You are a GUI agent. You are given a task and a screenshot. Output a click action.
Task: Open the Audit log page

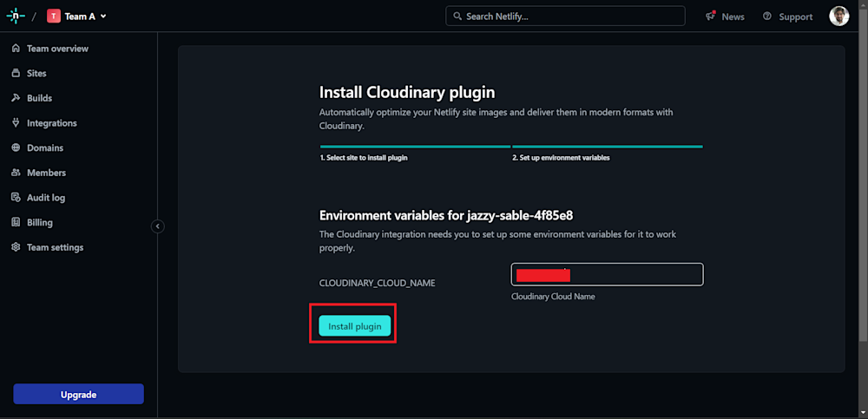point(45,198)
